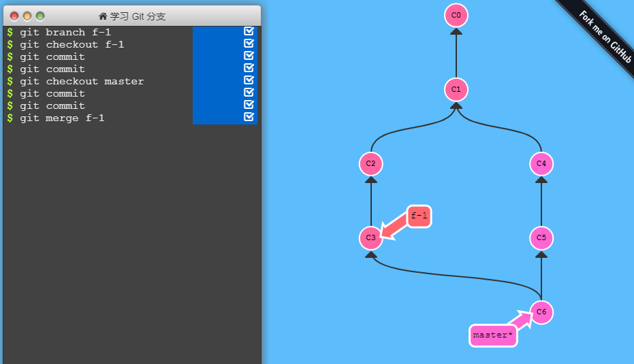The width and height of the screenshot is (634, 364).
Task: Click the 'git branch f-1' command text
Action: (65, 33)
